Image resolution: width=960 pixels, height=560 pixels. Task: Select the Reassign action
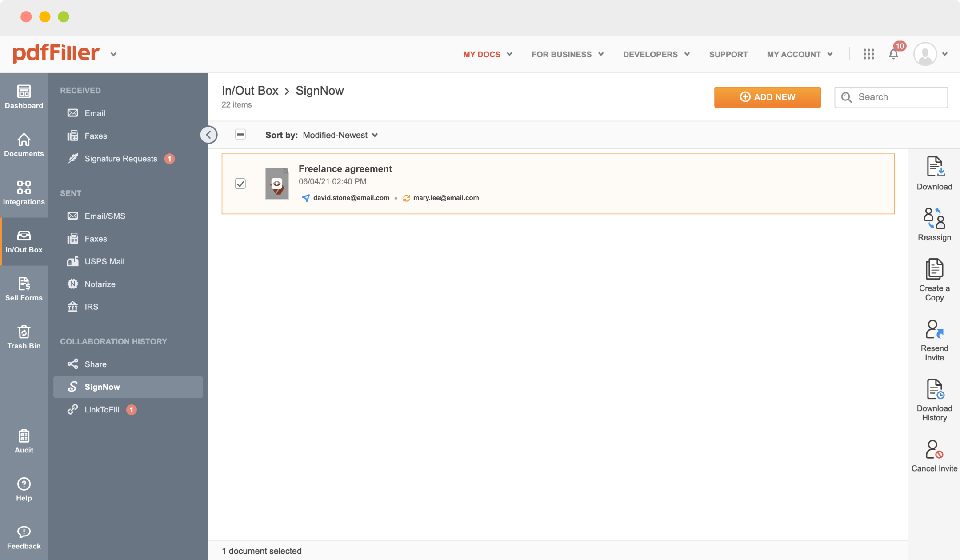point(934,224)
